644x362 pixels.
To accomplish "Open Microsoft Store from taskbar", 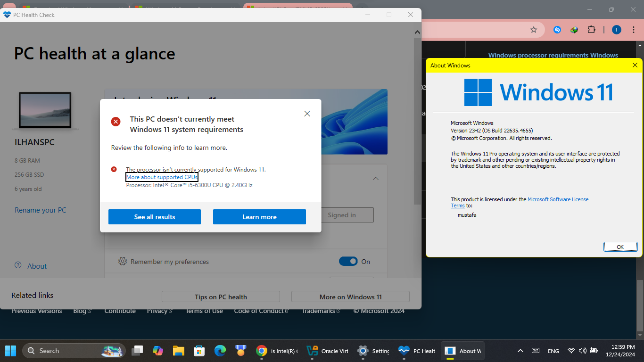I will (x=199, y=351).
